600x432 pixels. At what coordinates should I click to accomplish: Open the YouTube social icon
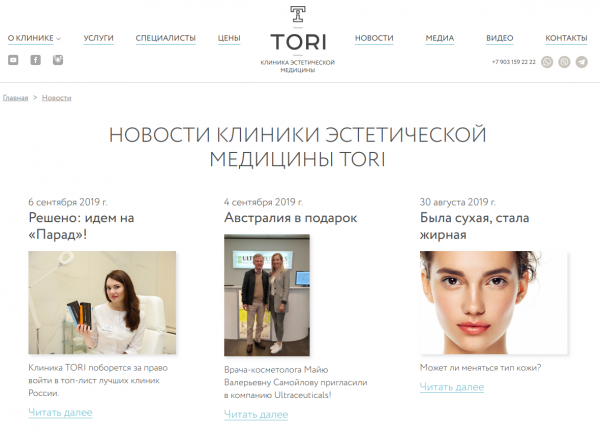tap(13, 60)
